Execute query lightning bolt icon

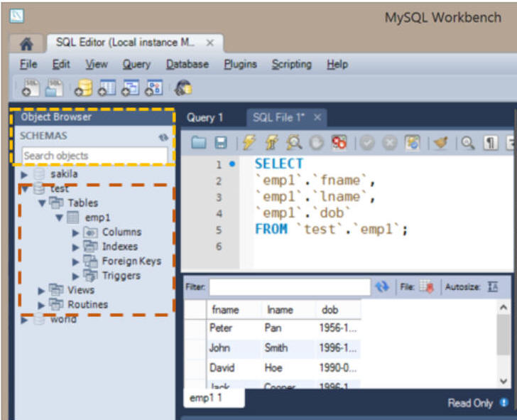249,143
